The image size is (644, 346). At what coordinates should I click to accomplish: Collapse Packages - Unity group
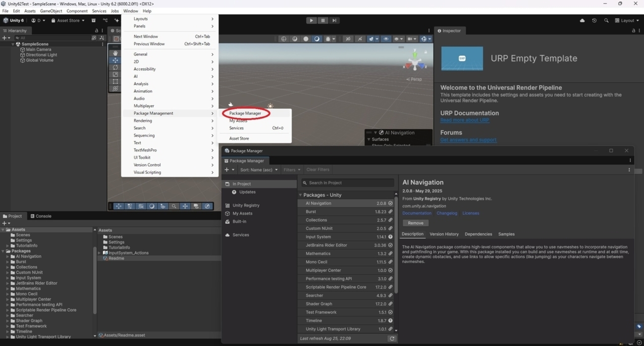301,195
